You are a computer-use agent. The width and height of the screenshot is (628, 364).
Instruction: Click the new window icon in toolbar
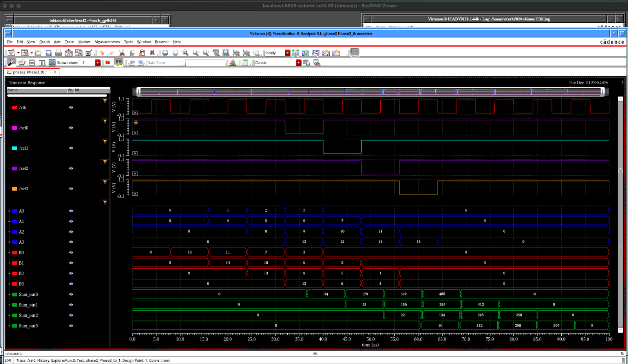(11, 53)
